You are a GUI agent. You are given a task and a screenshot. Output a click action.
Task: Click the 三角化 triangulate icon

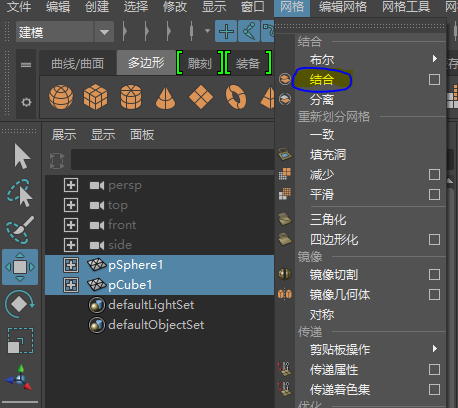pos(285,219)
